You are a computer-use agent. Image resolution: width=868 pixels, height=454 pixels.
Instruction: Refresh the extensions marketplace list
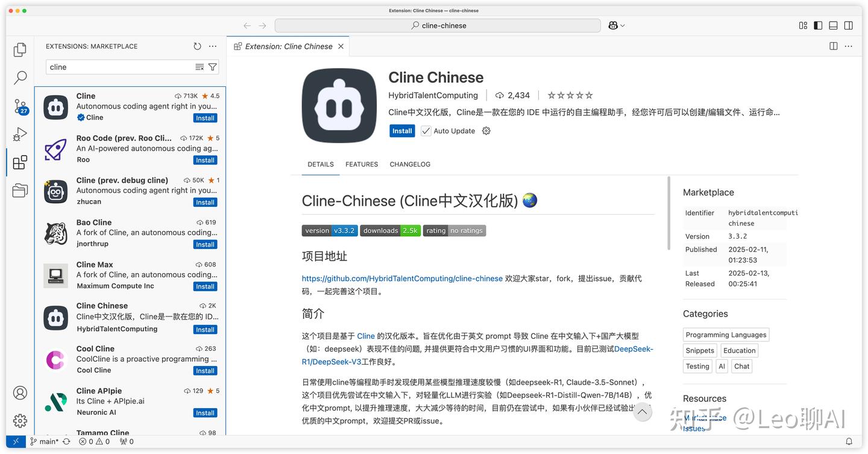(197, 46)
